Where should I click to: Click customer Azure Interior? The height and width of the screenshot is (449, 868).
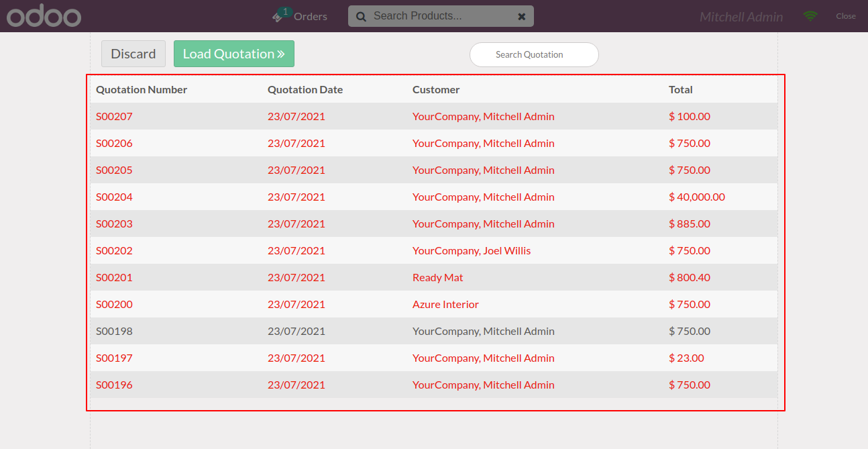[445, 304]
